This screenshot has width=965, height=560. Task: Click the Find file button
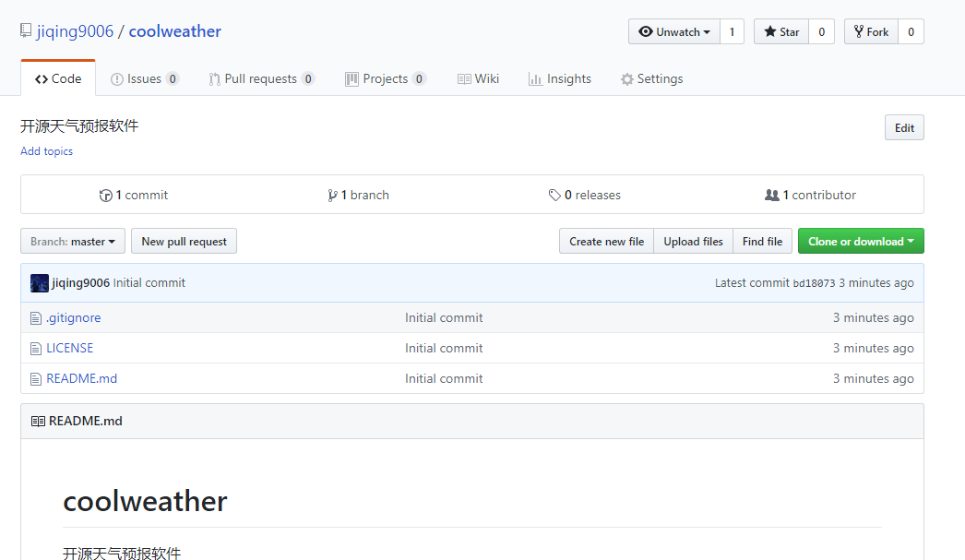762,241
